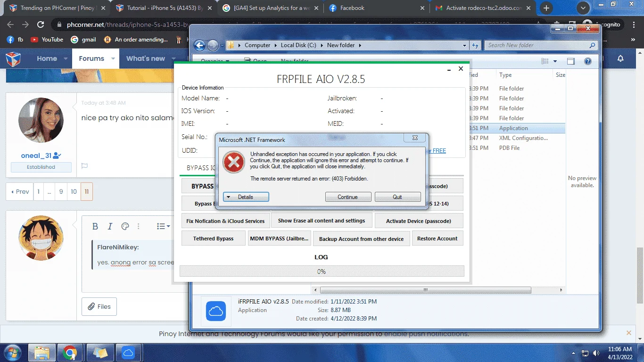Minimize the FRPFILE AIO window
The image size is (644, 362).
pos(449,69)
